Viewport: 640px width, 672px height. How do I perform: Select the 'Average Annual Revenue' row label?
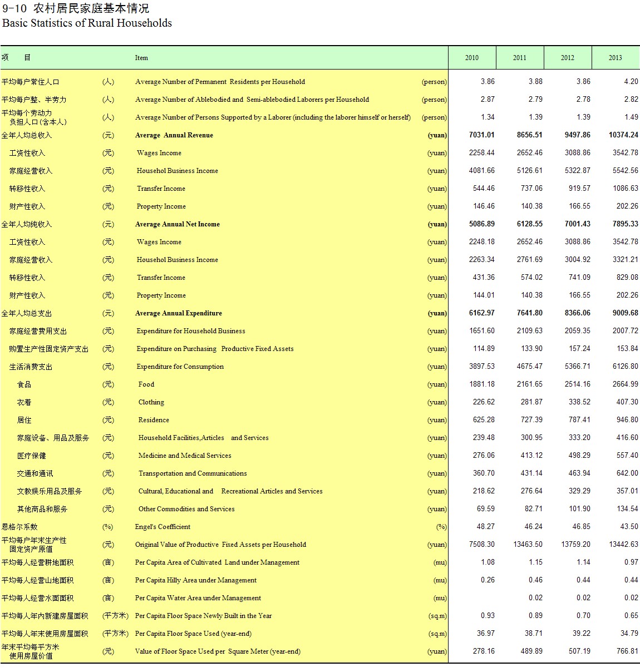(x=174, y=135)
